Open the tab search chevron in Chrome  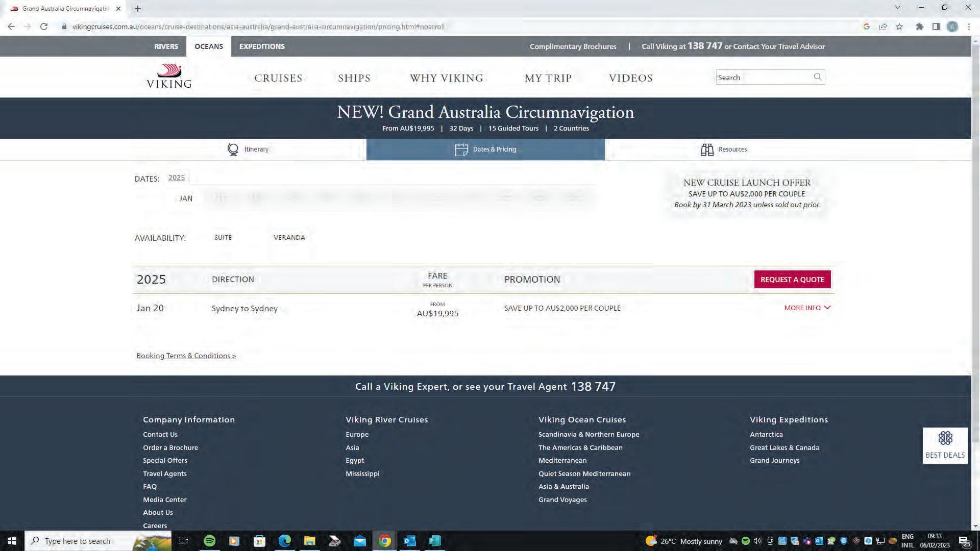pos(897,8)
